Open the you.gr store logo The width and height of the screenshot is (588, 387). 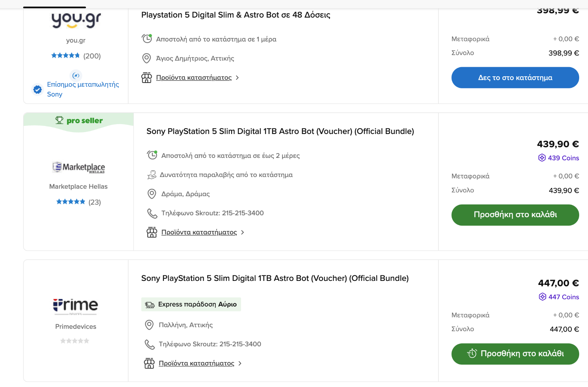tap(76, 20)
